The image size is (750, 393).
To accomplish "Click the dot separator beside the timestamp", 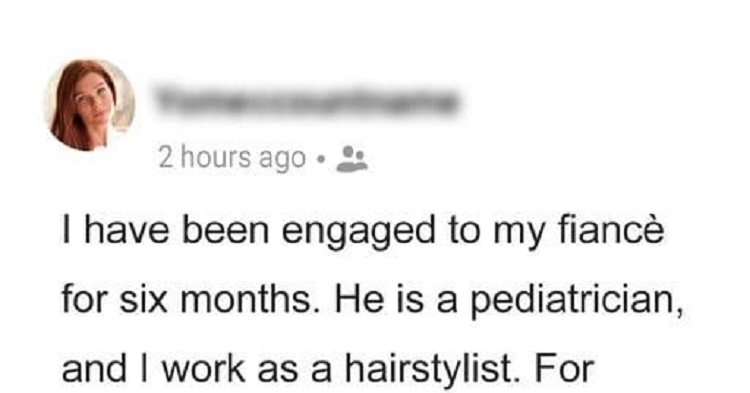I will click(321, 158).
